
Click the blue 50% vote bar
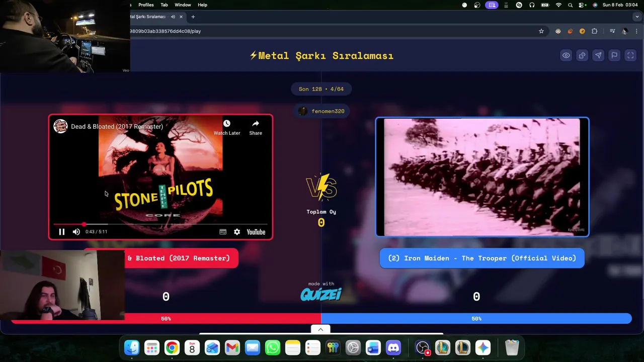(x=476, y=318)
